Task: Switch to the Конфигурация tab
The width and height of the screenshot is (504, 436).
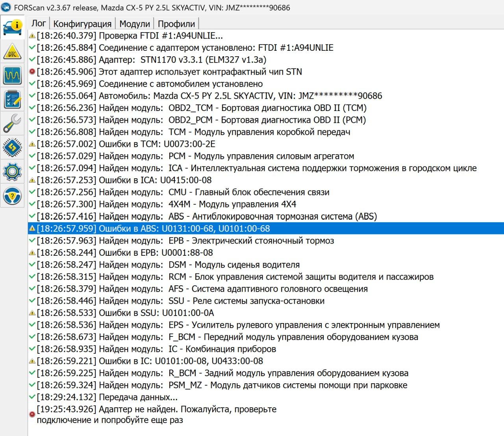Action: [x=82, y=24]
